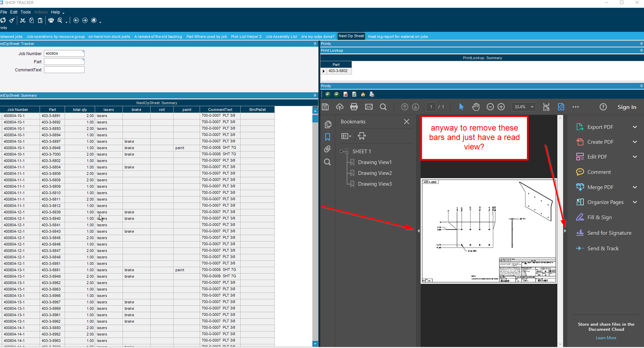Screen dimensions: 644x348
Task: Expand the Export PDF chevron
Action: [635, 127]
